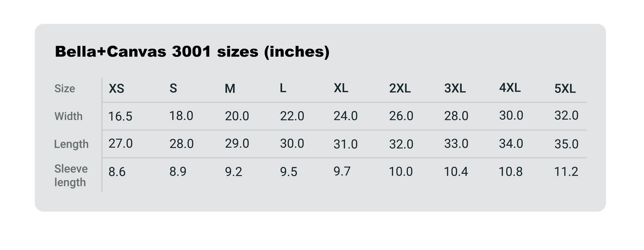Click the Sleeve length row label

71,175
